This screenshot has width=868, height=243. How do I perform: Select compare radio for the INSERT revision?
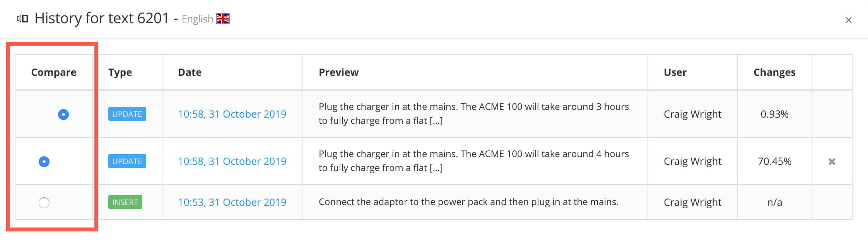click(x=44, y=202)
